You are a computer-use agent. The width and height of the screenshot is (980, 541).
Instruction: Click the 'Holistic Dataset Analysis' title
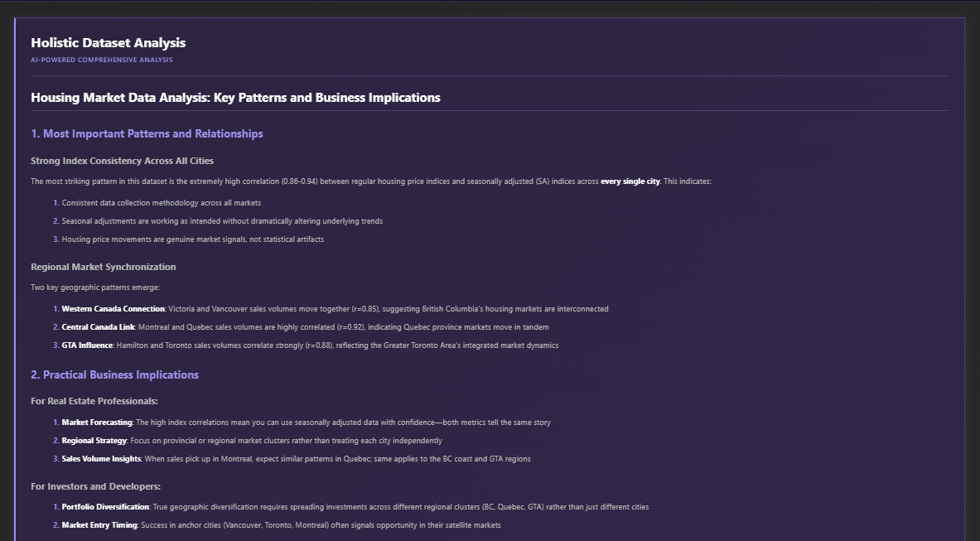108,43
